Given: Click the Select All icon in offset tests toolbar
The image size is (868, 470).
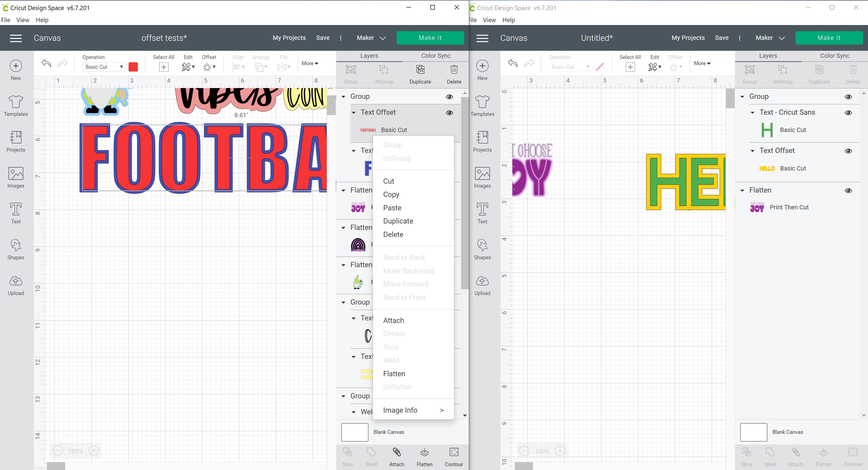Looking at the screenshot, I should pos(164,67).
